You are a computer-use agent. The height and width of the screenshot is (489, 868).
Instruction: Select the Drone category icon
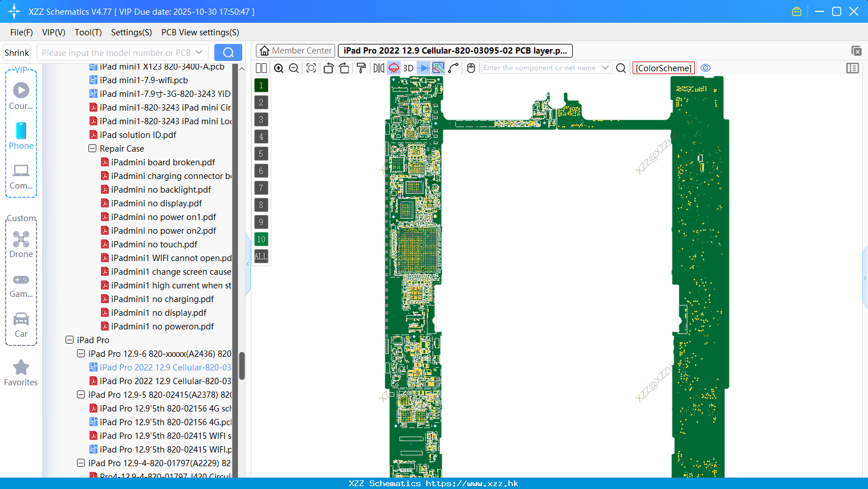coord(21,244)
